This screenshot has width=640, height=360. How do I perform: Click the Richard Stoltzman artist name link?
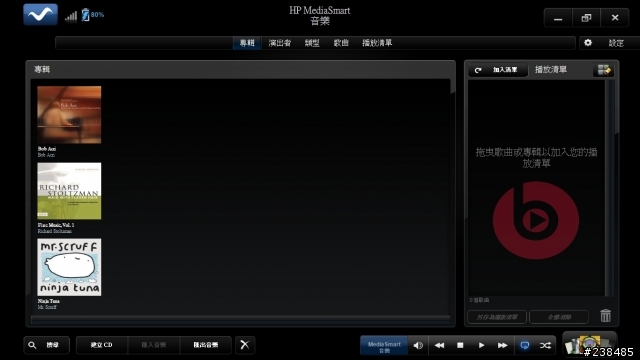coord(55,231)
